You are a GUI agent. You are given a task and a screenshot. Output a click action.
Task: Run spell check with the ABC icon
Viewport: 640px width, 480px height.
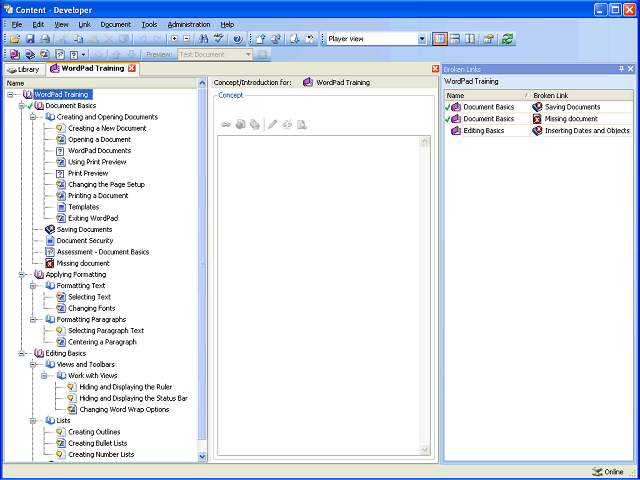click(219, 39)
